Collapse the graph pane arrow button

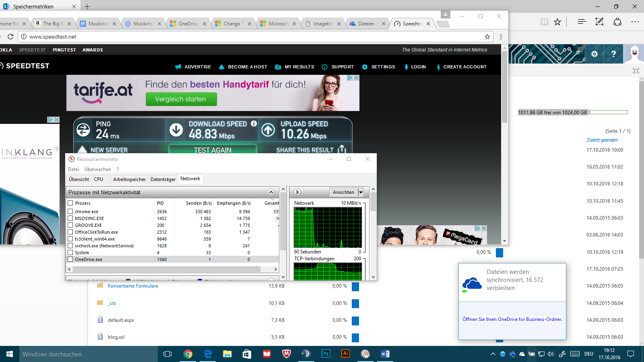click(x=297, y=192)
